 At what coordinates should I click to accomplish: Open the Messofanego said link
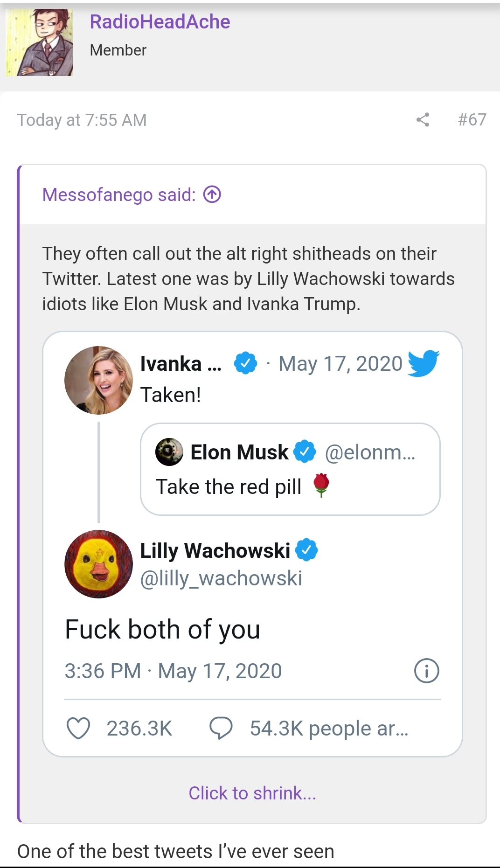tap(119, 194)
